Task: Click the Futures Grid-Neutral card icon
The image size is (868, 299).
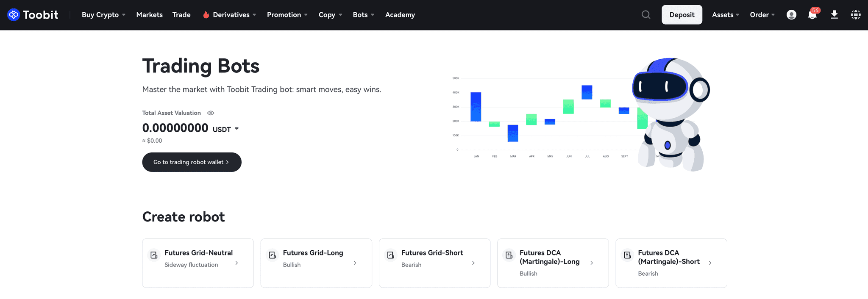Action: click(154, 255)
